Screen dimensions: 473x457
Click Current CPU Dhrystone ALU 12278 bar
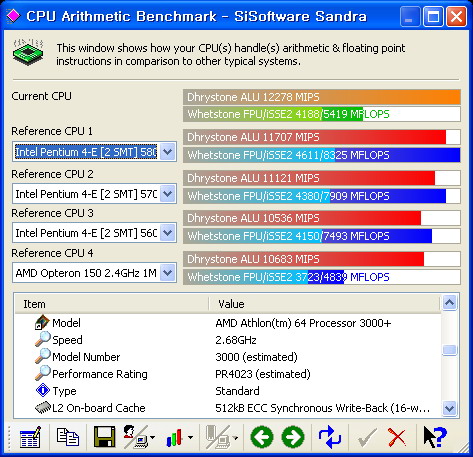coord(322,97)
